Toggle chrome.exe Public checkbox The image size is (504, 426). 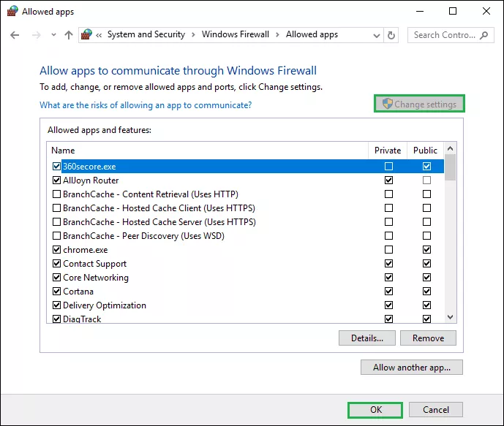pyautogui.click(x=426, y=249)
